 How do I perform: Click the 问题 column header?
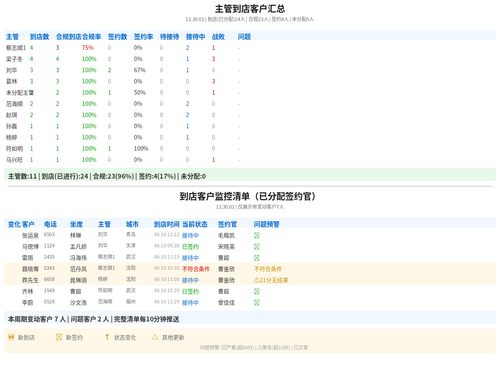(x=244, y=37)
